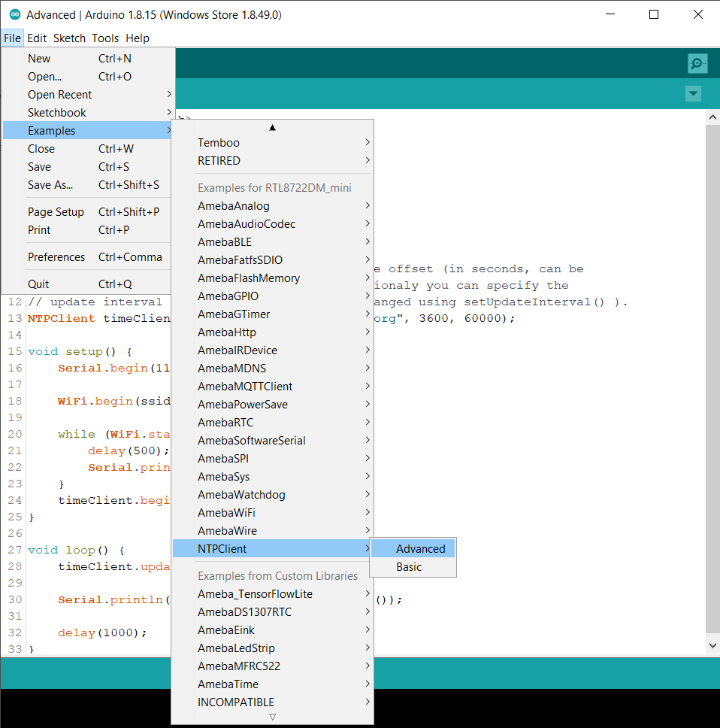Open the AmebaWatchdog examples submenu
The height and width of the screenshot is (728, 720).
272,496
